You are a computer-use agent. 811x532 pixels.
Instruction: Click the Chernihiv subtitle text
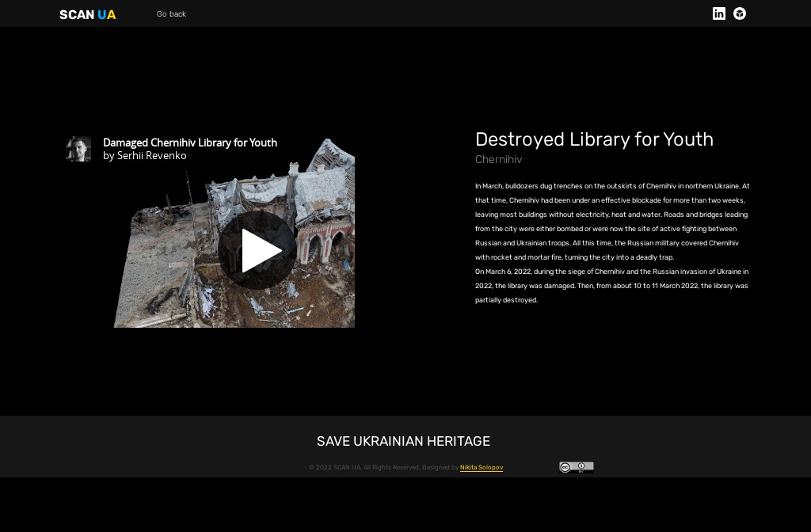coord(498,159)
